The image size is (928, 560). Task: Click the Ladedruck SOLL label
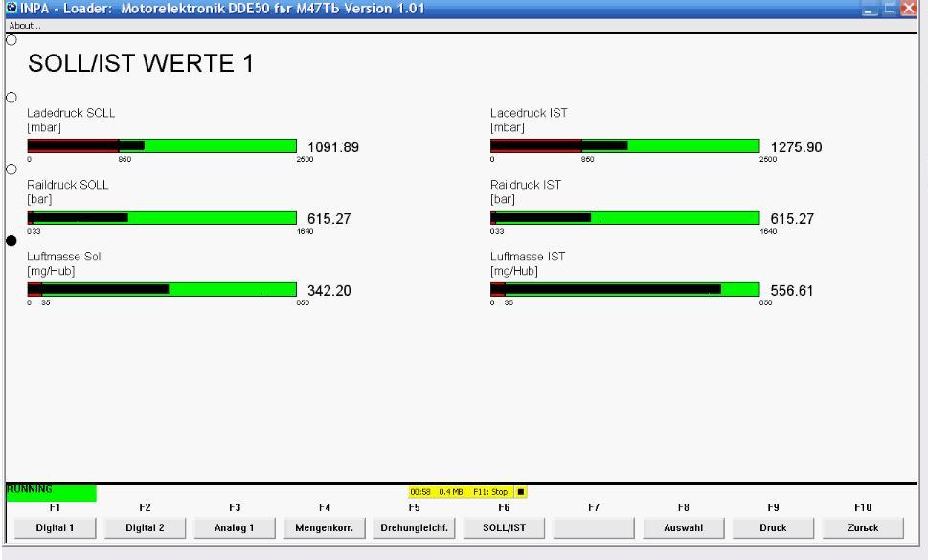(71, 113)
